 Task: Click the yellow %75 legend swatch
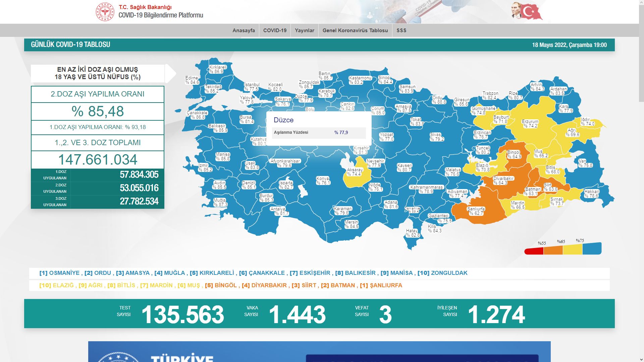pyautogui.click(x=573, y=249)
